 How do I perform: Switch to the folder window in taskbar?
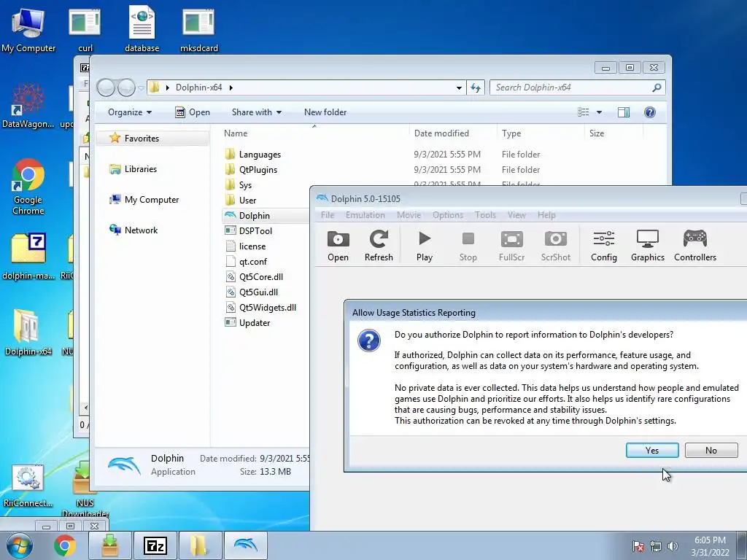200,545
